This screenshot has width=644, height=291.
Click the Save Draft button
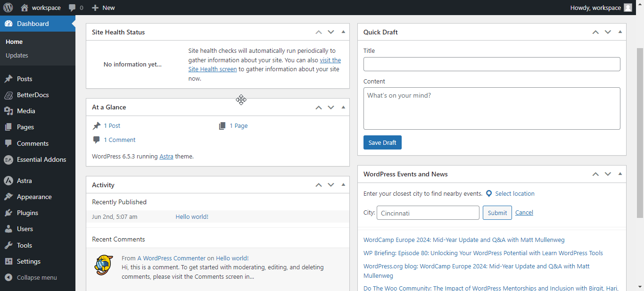coord(382,142)
